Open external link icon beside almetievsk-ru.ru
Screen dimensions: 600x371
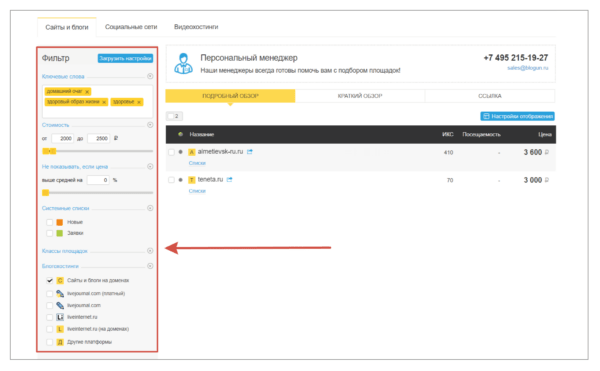pyautogui.click(x=250, y=152)
